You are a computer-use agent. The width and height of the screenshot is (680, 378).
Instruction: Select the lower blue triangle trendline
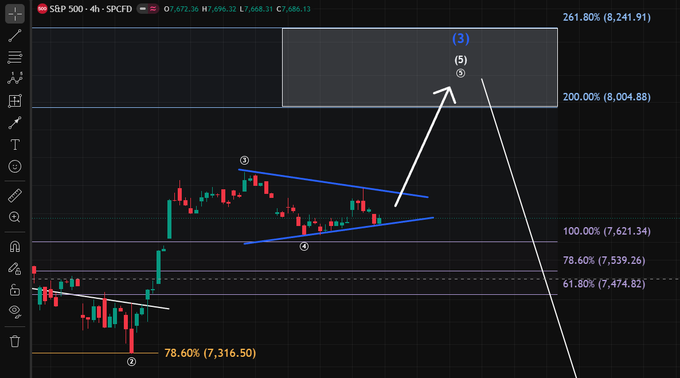pos(339,231)
